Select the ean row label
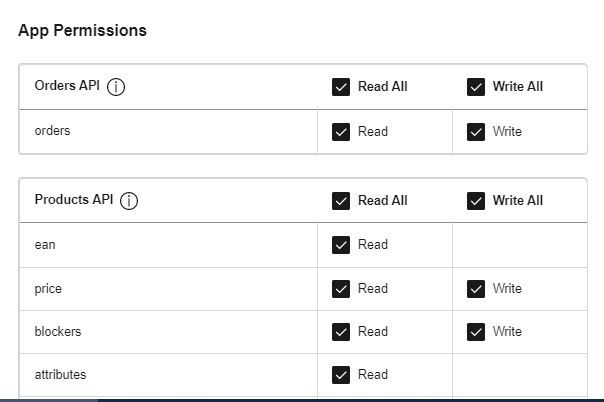 [45, 245]
